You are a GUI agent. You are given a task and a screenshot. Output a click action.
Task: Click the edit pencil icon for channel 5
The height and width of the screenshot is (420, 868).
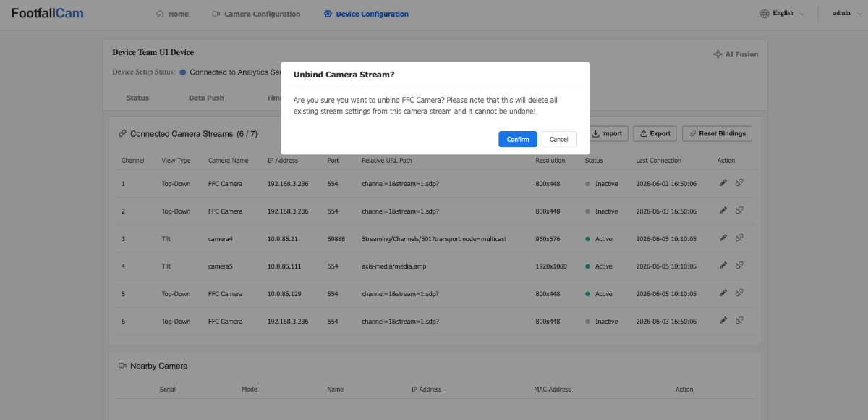pos(723,293)
